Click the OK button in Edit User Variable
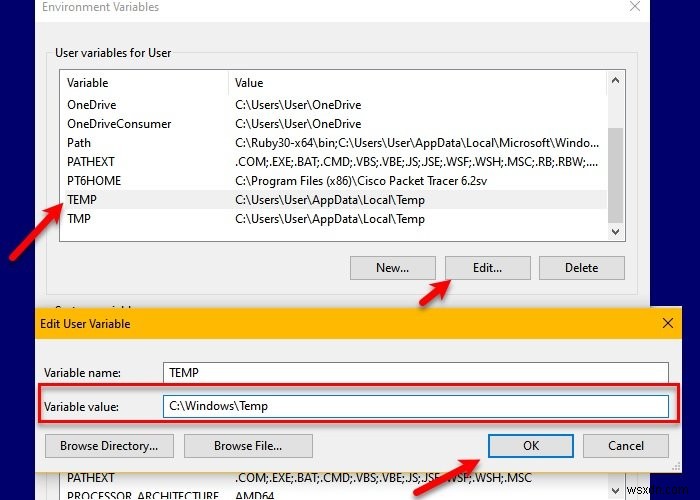Screen dimensions: 700x500 point(531,446)
